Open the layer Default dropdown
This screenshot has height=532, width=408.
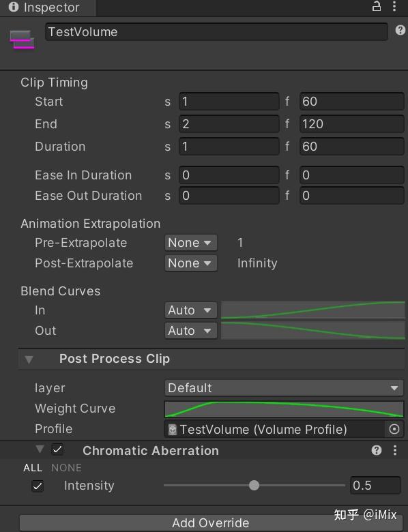coord(284,388)
